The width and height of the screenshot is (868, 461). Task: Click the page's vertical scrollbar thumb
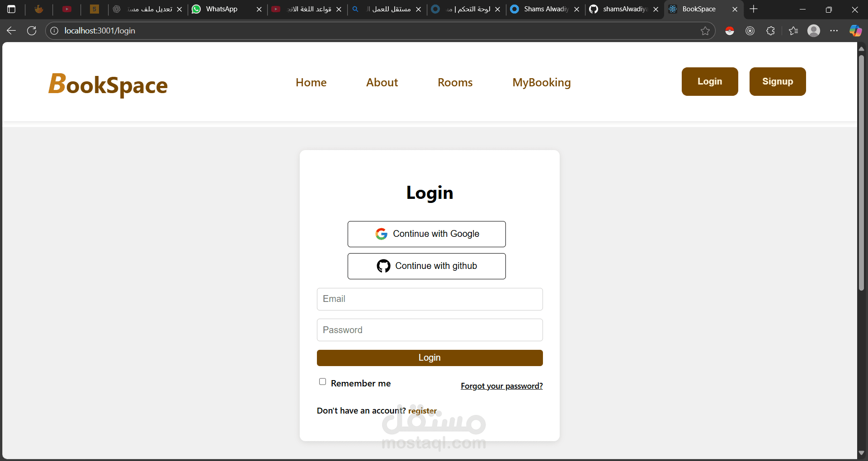862,173
